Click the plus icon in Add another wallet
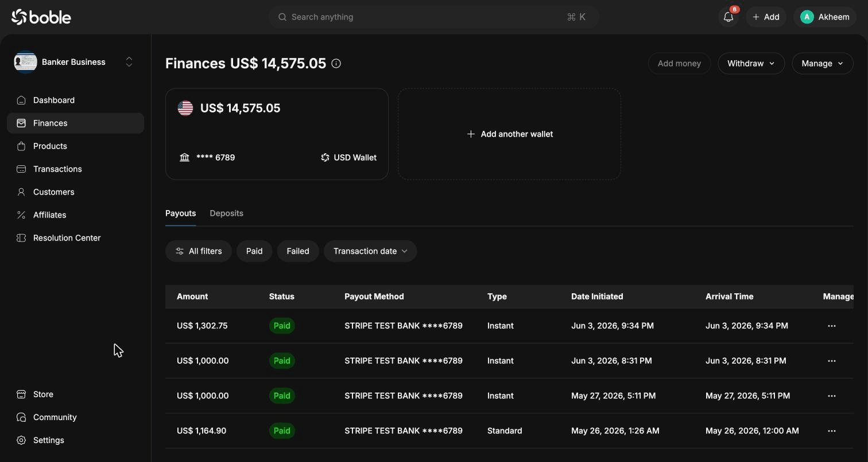 click(x=471, y=134)
